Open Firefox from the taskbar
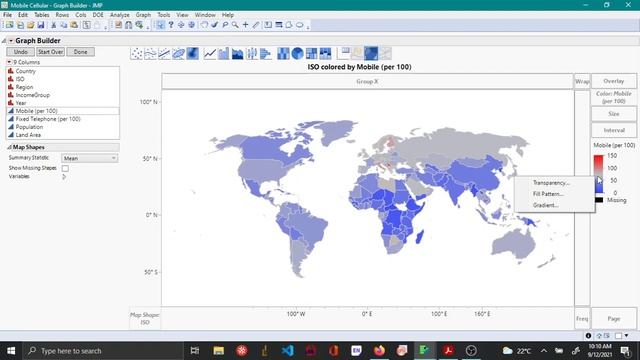Image resolution: width=640 pixels, height=360 pixels. pyautogui.click(x=380, y=351)
